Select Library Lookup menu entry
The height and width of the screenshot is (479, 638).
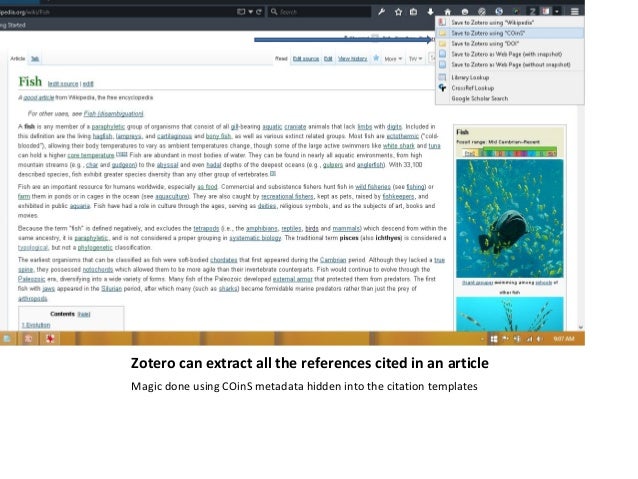pos(509,77)
